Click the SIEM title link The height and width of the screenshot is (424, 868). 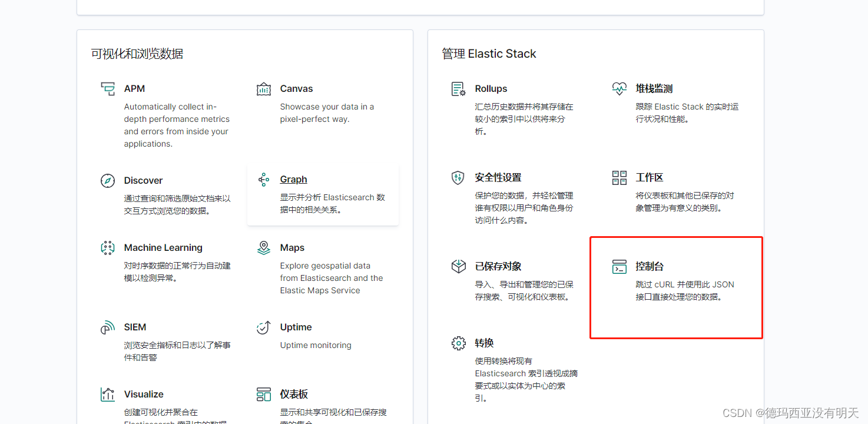click(x=135, y=327)
